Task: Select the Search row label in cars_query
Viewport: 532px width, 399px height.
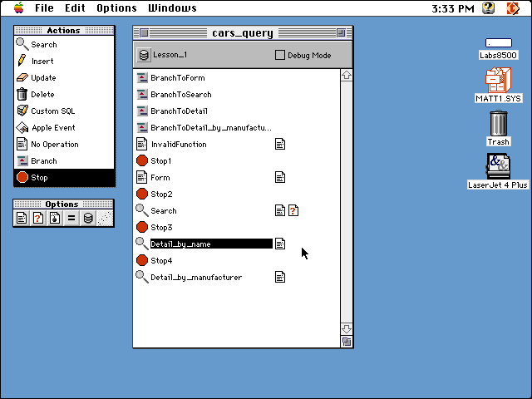Action: pyautogui.click(x=164, y=211)
